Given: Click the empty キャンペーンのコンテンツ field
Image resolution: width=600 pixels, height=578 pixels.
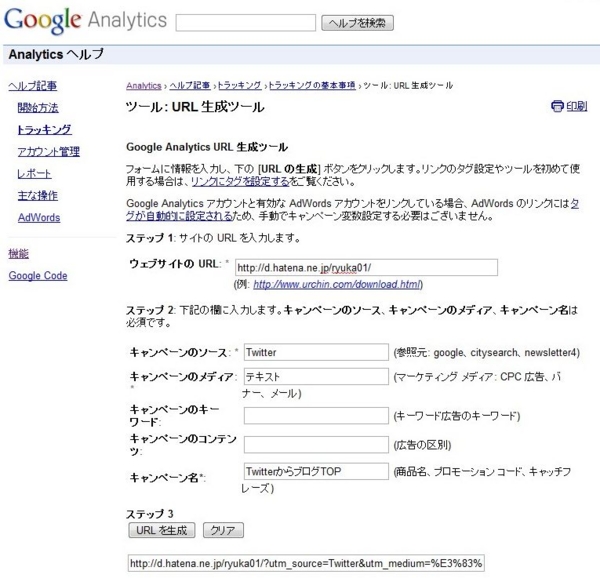Looking at the screenshot, I should [316, 444].
